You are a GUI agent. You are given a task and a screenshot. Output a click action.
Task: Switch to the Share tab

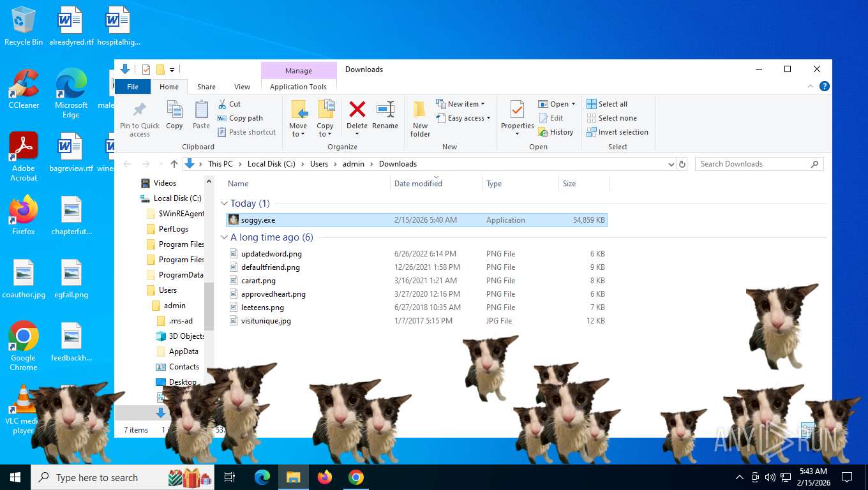[x=206, y=87]
